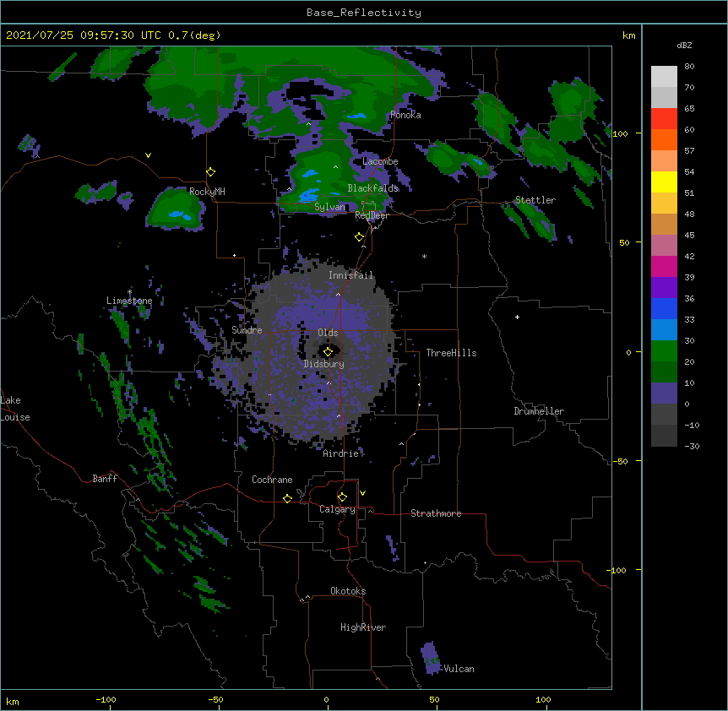Image resolution: width=728 pixels, height=711 pixels.
Task: Click the 50 tick on the bottom axis
Action: click(x=434, y=699)
